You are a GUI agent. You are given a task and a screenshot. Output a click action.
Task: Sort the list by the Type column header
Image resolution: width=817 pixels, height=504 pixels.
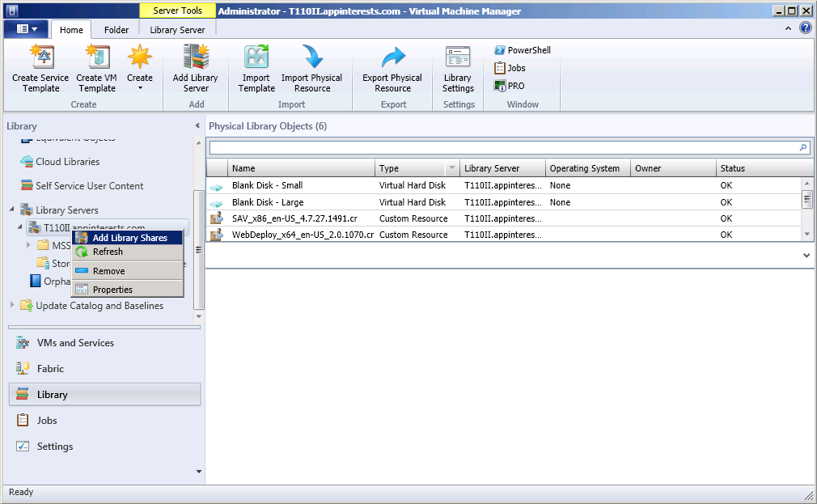(412, 168)
